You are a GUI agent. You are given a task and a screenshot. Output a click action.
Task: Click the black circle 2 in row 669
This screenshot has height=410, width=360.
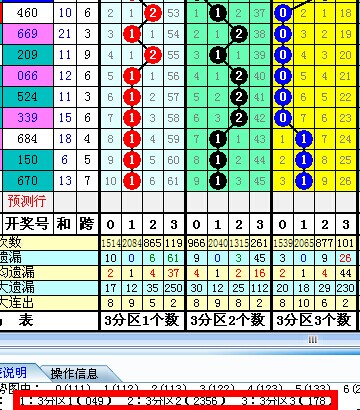click(x=238, y=34)
